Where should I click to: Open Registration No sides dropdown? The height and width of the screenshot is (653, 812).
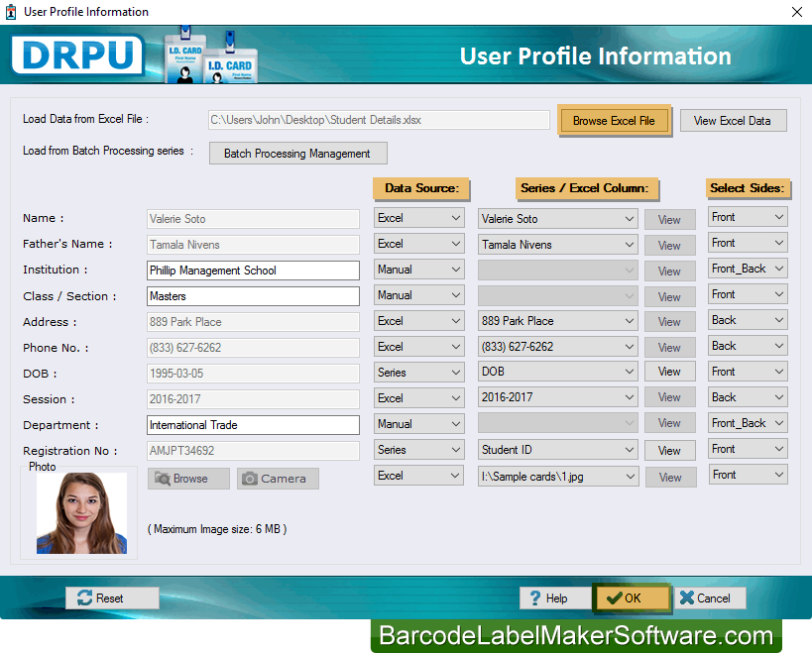[x=748, y=449]
